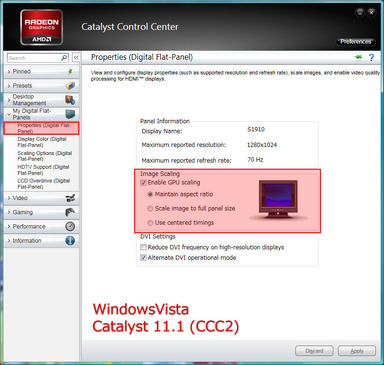
Task: Expand the Video section
Action: click(x=41, y=198)
